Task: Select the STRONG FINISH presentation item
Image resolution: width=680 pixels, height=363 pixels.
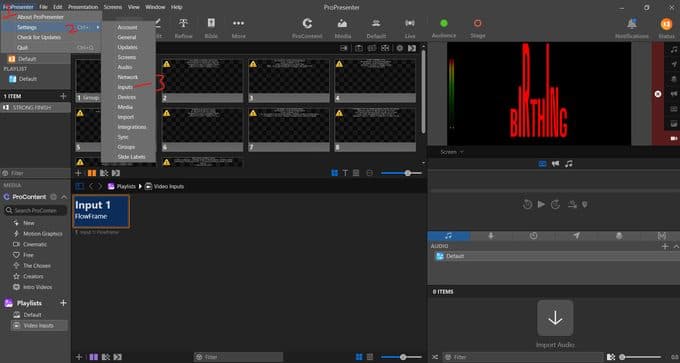Action: [35, 107]
